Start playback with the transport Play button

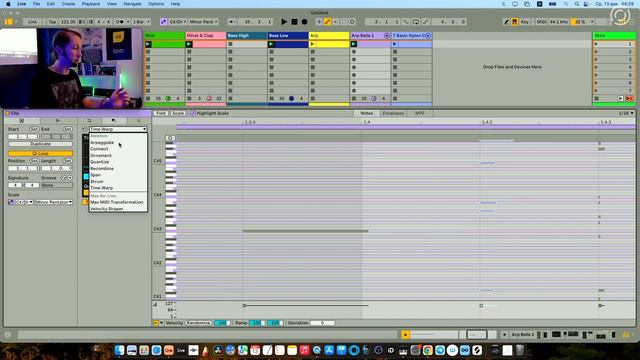pos(284,22)
